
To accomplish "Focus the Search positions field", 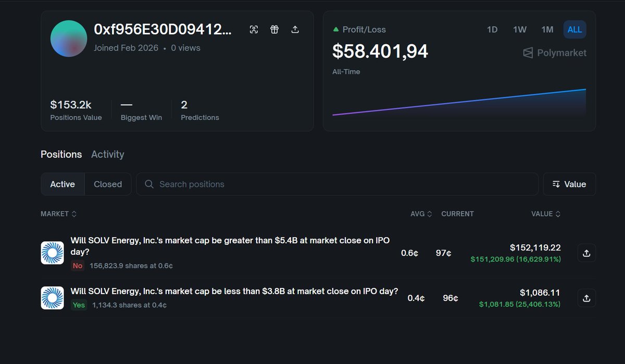I will 337,184.
